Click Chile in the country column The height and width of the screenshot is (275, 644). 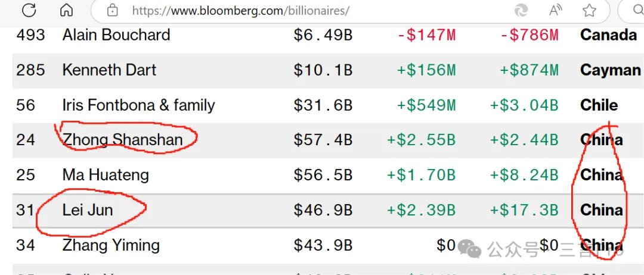(599, 105)
